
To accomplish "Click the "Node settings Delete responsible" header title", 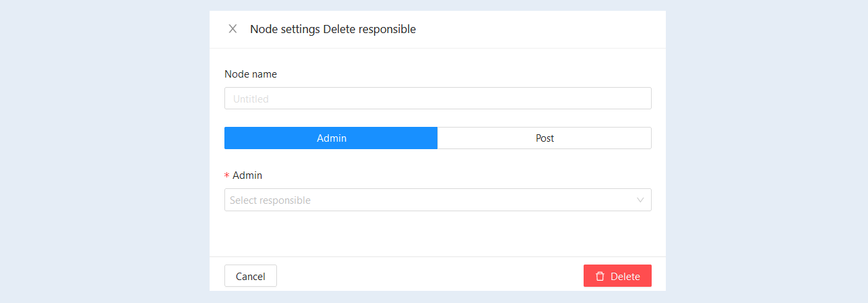I will [x=333, y=29].
